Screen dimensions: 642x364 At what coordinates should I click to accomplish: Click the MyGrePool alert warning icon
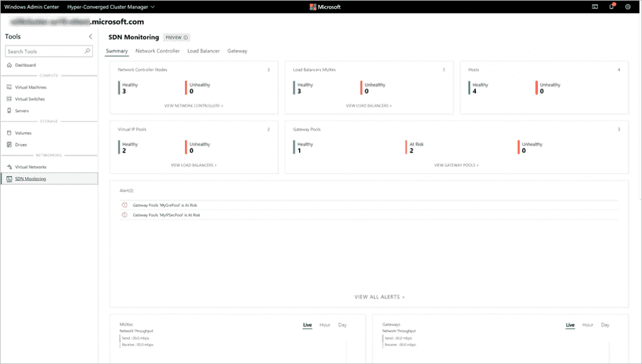tap(125, 205)
